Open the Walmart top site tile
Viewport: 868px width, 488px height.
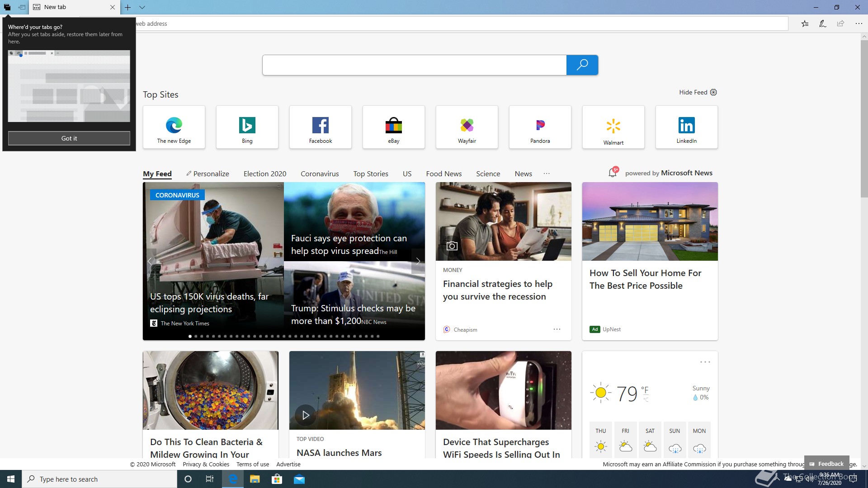pos(613,127)
